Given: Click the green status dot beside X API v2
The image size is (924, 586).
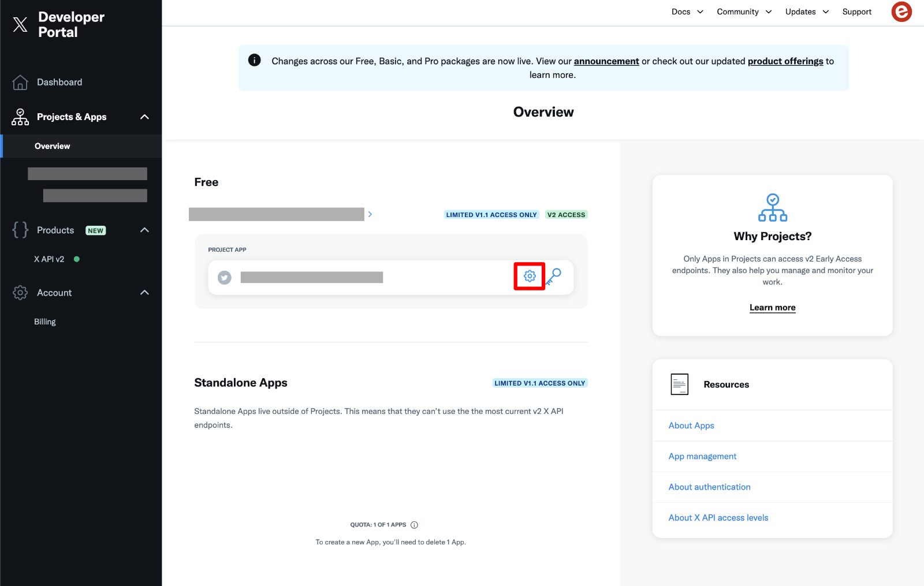Looking at the screenshot, I should [x=77, y=259].
